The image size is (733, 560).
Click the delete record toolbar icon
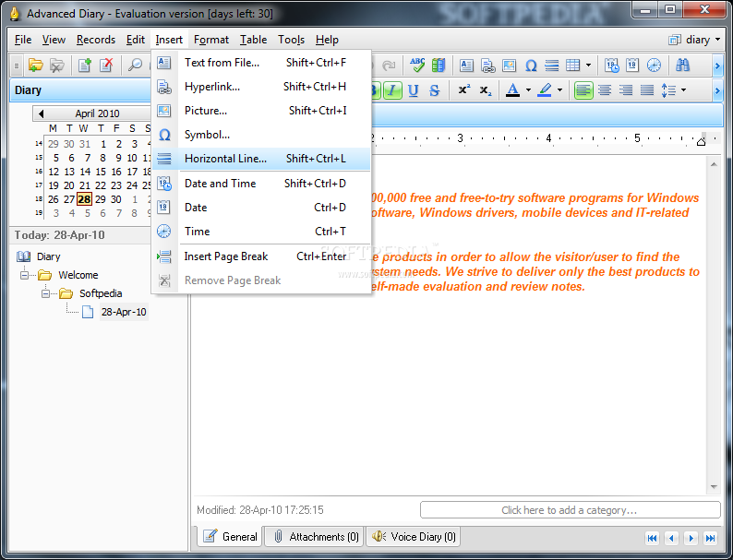[106, 66]
